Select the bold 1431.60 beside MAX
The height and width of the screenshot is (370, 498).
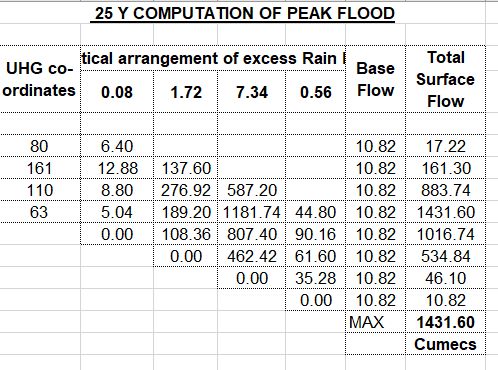(446, 322)
